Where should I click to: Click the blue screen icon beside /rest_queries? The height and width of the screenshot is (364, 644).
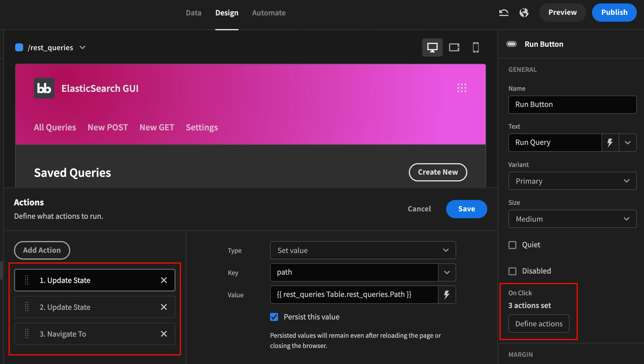pos(19,47)
